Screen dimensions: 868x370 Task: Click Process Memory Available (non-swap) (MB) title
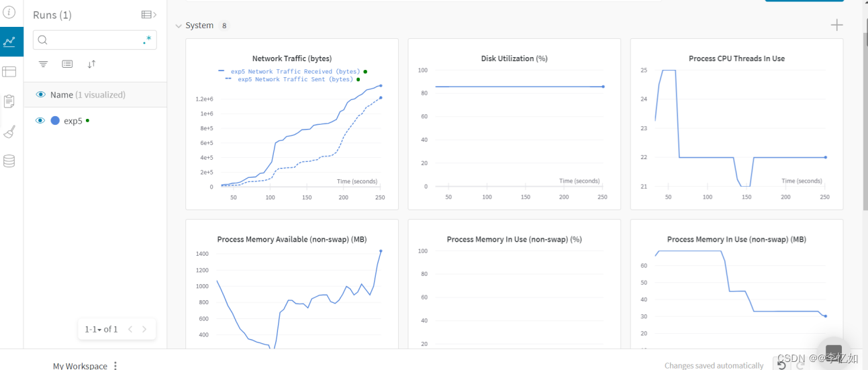pos(292,239)
